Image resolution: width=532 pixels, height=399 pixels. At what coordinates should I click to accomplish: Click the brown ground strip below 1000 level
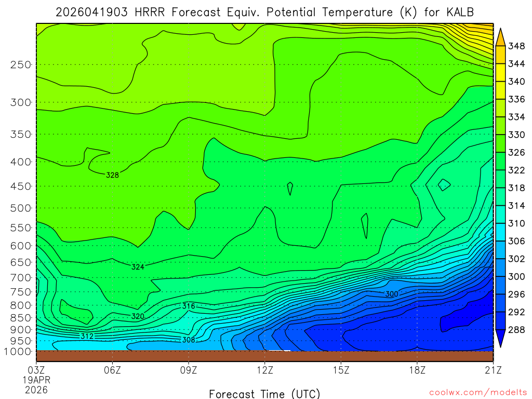pos(264,356)
